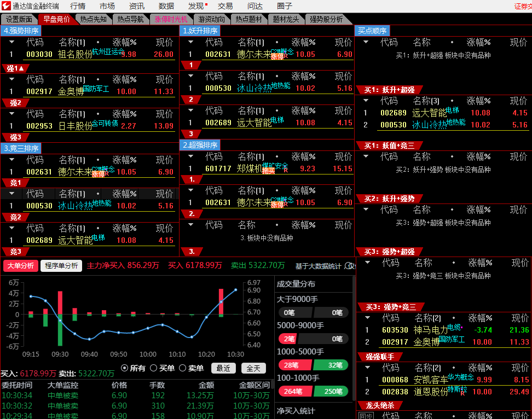Image resolution: width=532 pixels, height=419 pixels.
Task: Click the R marker on the 道恩股份 row
Action: click(x=462, y=394)
